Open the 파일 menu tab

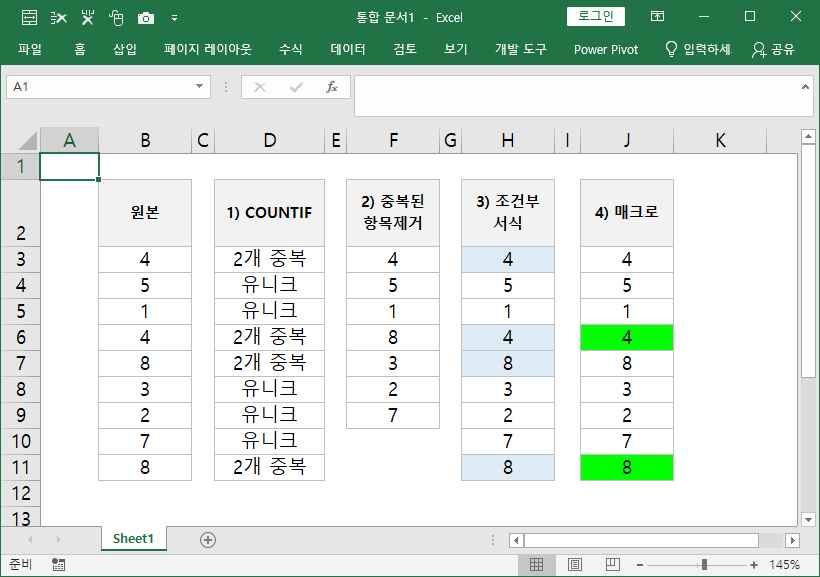tap(30, 49)
